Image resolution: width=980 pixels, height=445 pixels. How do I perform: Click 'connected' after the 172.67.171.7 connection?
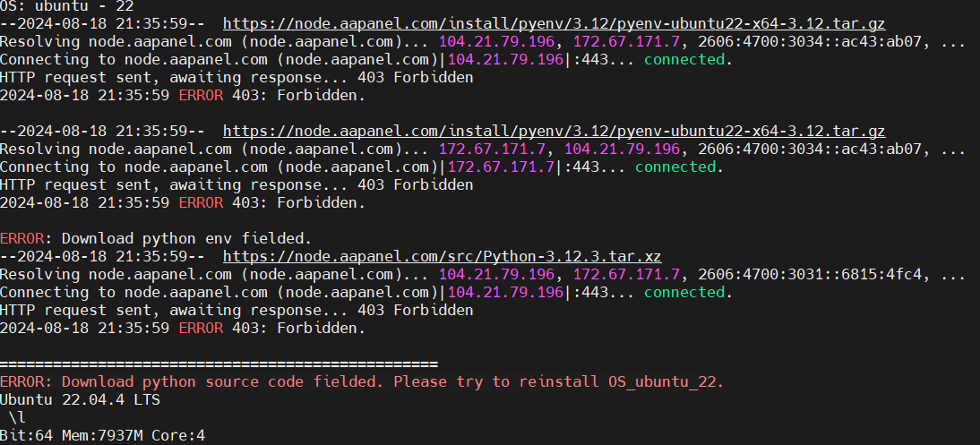click(x=675, y=167)
